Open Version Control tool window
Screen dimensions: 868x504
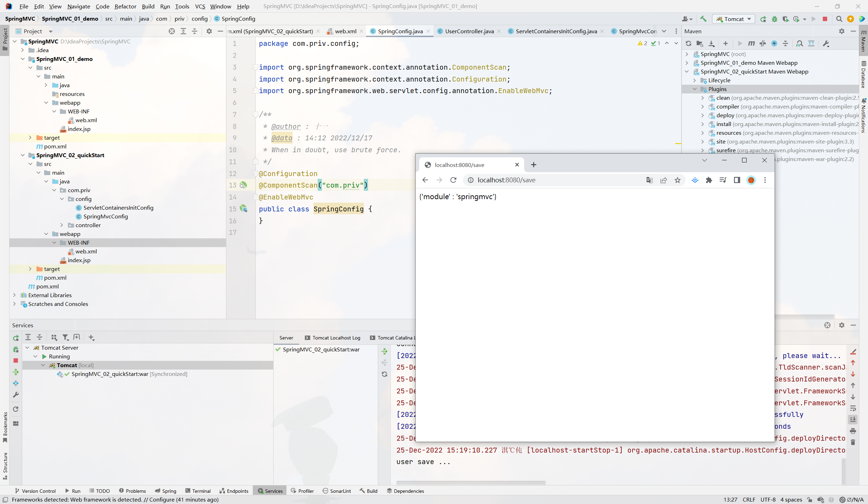coord(35,491)
